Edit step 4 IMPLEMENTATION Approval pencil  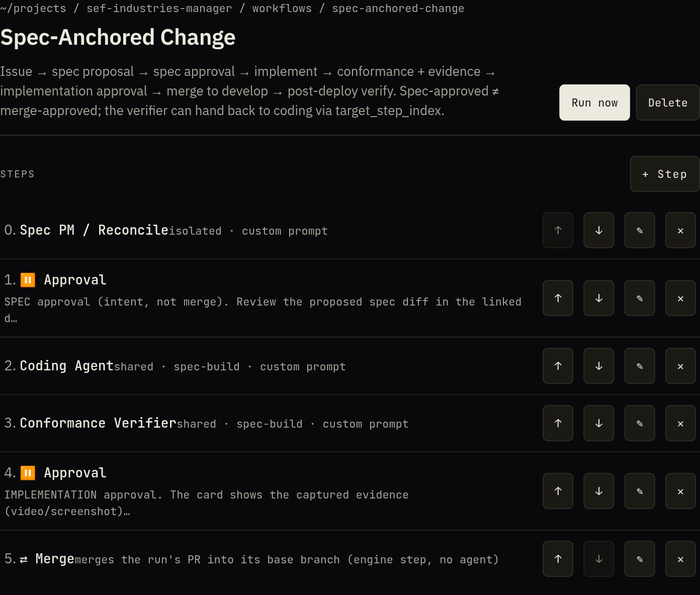tap(640, 491)
